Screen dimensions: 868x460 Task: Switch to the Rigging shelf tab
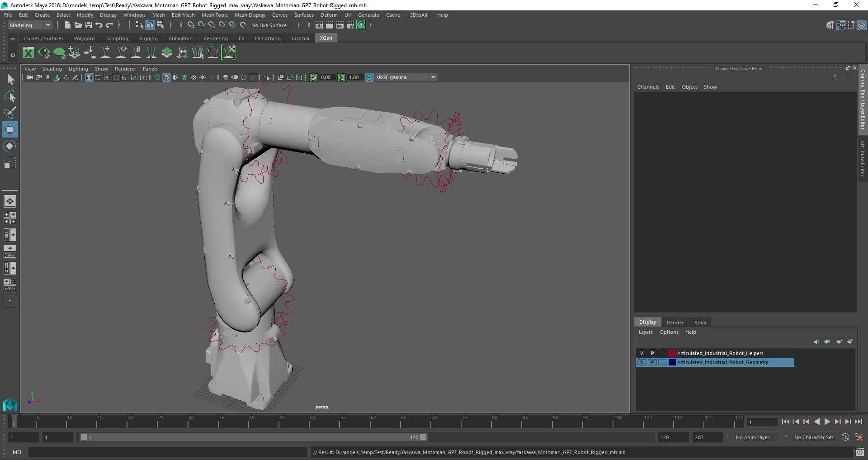148,38
